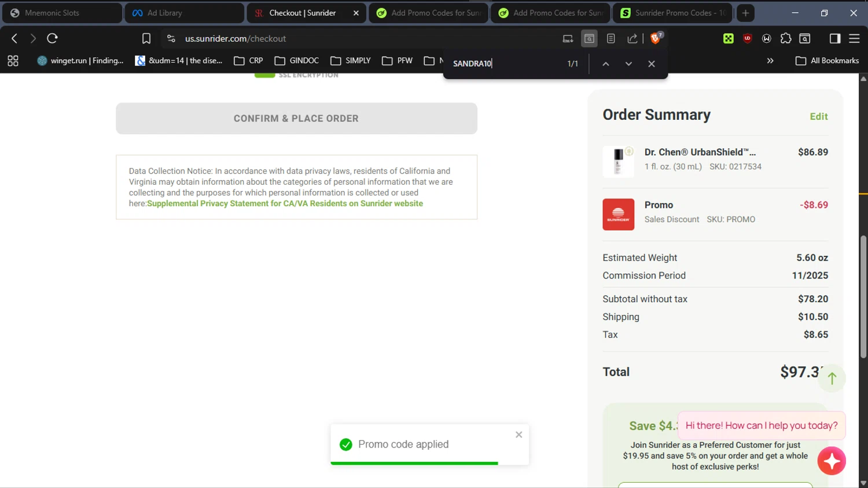
Task: Open the SIMPLY bookmarks folder
Action: click(x=351, y=61)
